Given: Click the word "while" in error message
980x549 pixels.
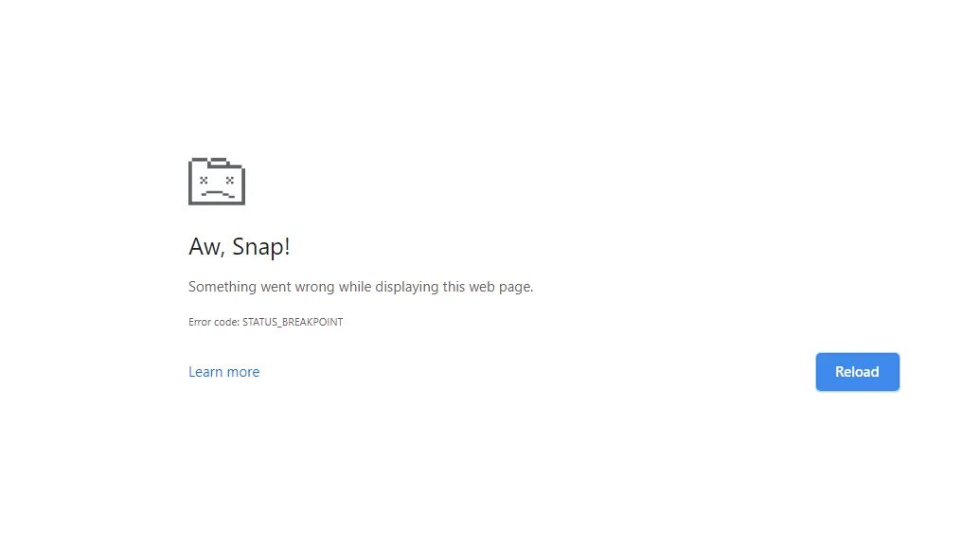Looking at the screenshot, I should (x=355, y=287).
